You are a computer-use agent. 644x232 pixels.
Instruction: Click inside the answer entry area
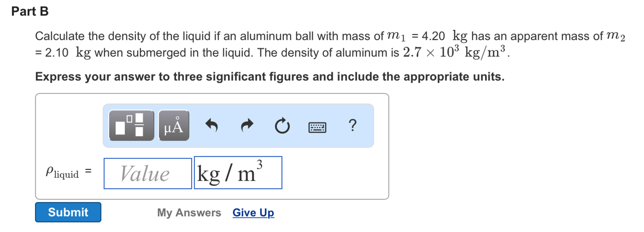point(147,173)
